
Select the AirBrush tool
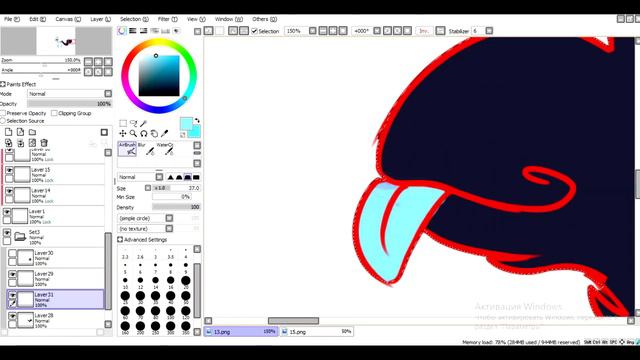[127, 149]
